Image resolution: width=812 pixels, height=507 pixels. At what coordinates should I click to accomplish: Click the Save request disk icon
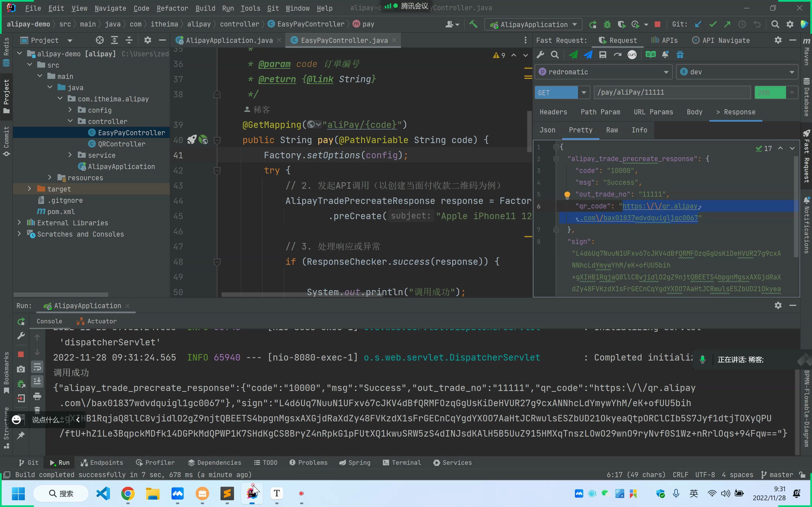coord(603,55)
